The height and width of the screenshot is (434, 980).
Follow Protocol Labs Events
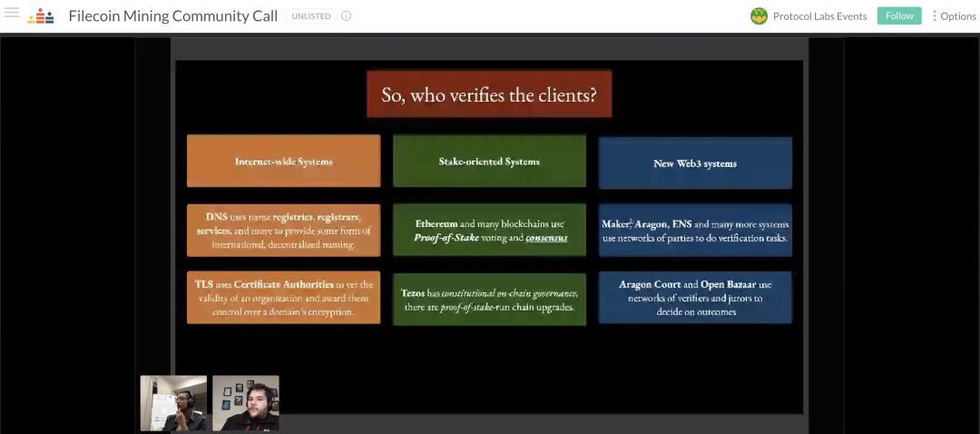pyautogui.click(x=899, y=16)
